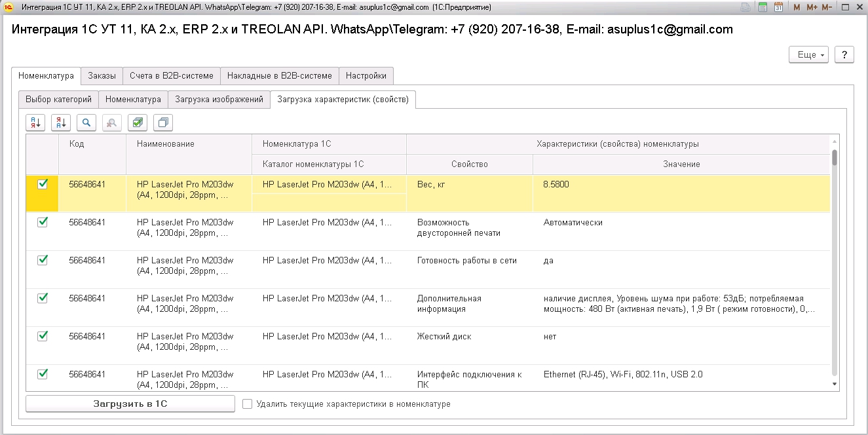Toggle checkbox for Готовность работы в сети row

43,260
